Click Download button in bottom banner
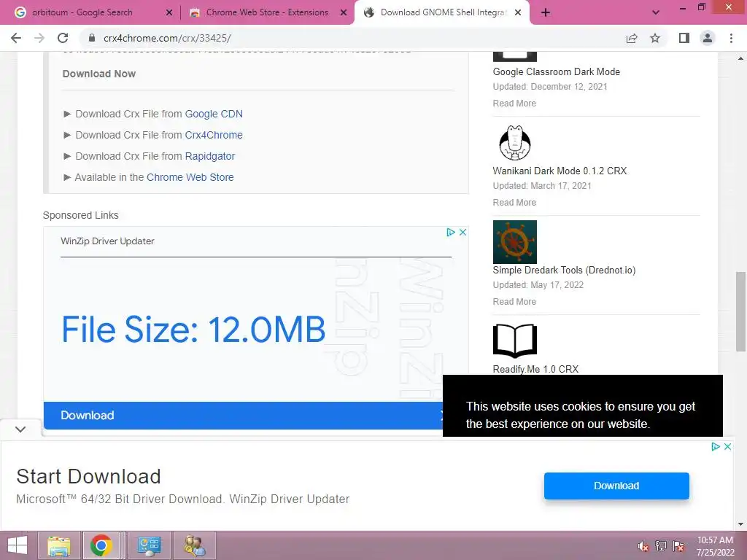Image resolution: width=747 pixels, height=560 pixels. click(616, 486)
